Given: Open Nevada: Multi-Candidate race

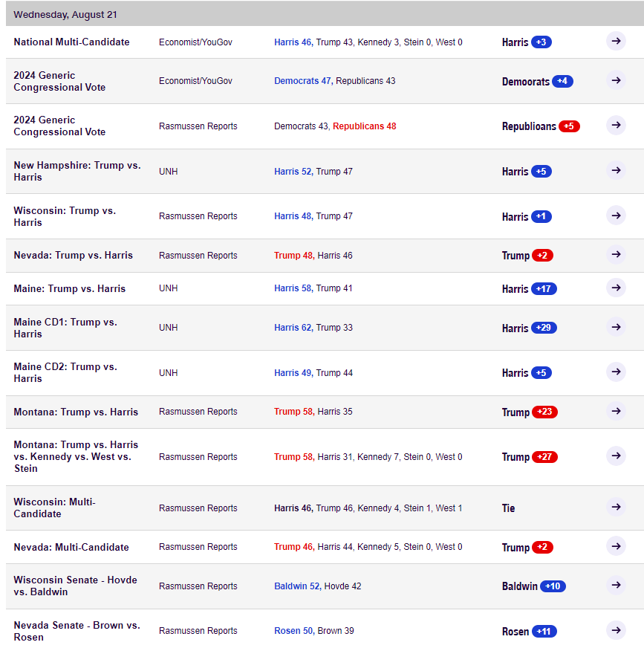Looking at the screenshot, I should click(71, 547).
